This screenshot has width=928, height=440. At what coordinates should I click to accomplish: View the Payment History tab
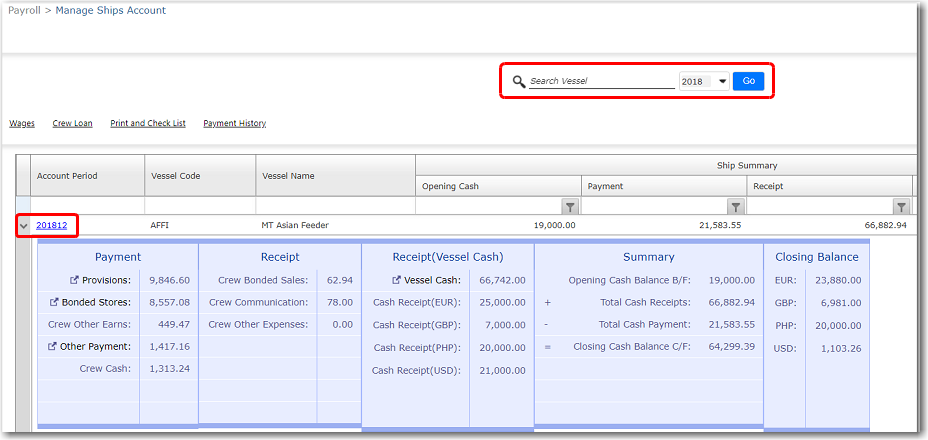coord(234,124)
